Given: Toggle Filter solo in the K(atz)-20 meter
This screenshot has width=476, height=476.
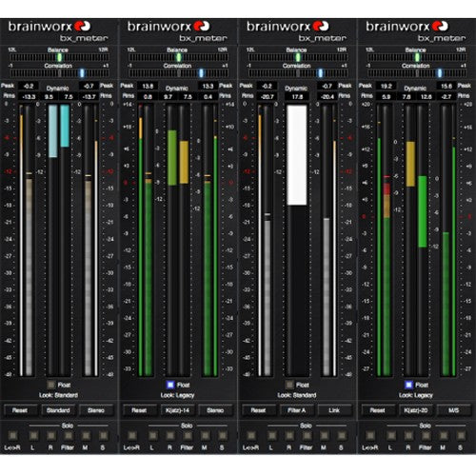Looking at the screenshot, I should click(x=426, y=435).
